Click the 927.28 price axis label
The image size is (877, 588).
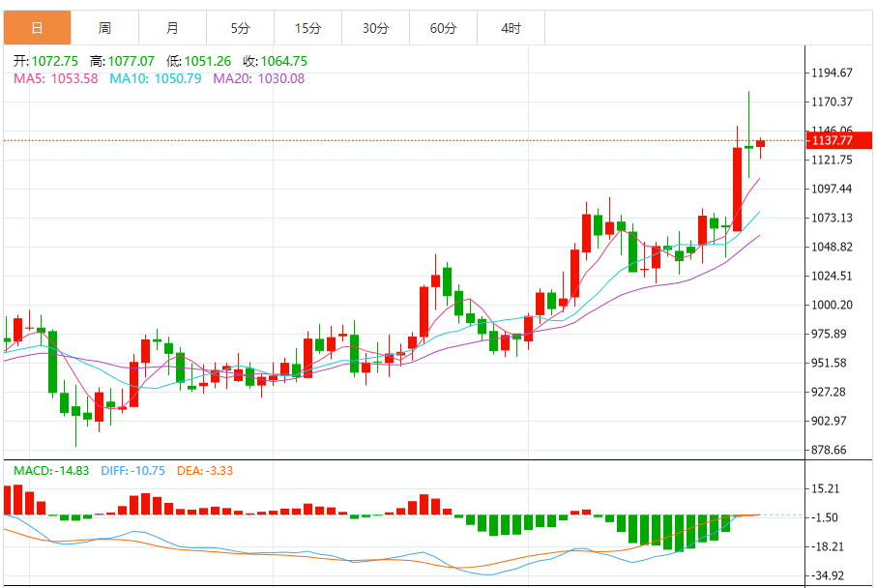829,392
